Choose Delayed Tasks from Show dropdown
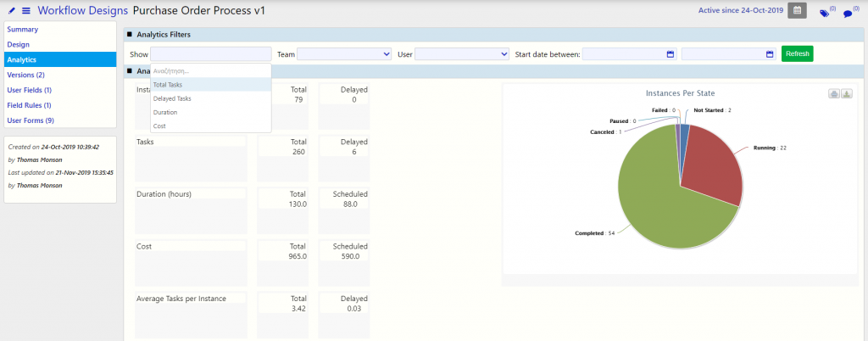 pyautogui.click(x=211, y=98)
